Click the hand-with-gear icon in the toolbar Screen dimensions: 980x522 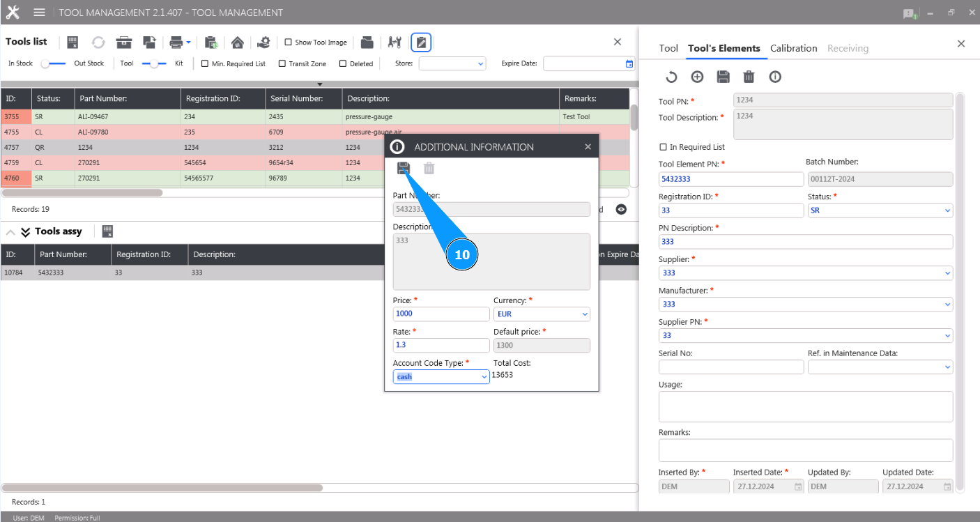[263, 43]
